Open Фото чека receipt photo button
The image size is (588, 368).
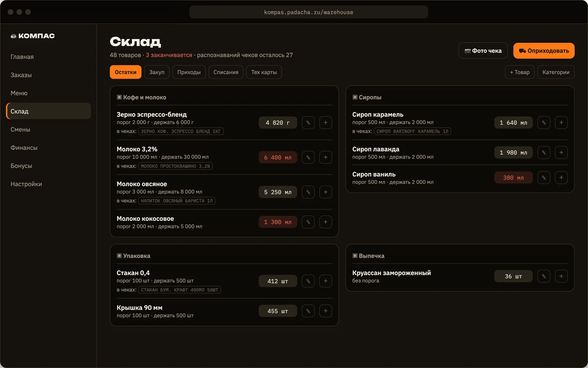[483, 51]
